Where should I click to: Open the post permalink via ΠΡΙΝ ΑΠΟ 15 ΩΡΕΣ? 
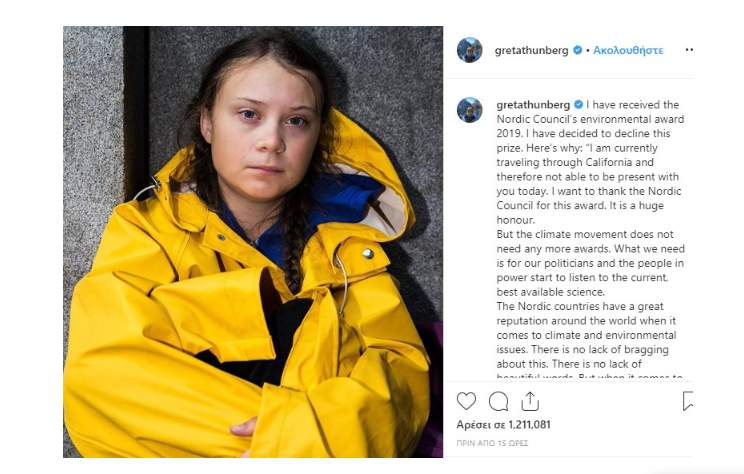[x=492, y=443]
